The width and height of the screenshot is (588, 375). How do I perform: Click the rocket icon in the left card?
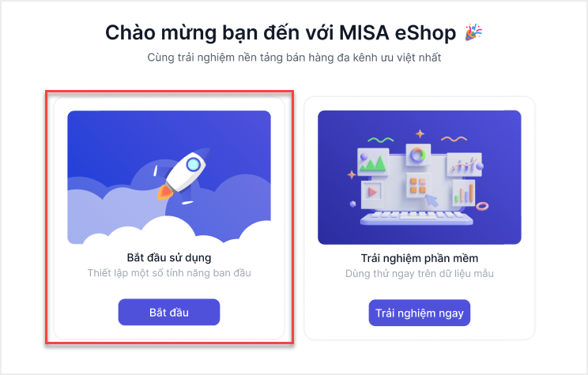(182, 175)
